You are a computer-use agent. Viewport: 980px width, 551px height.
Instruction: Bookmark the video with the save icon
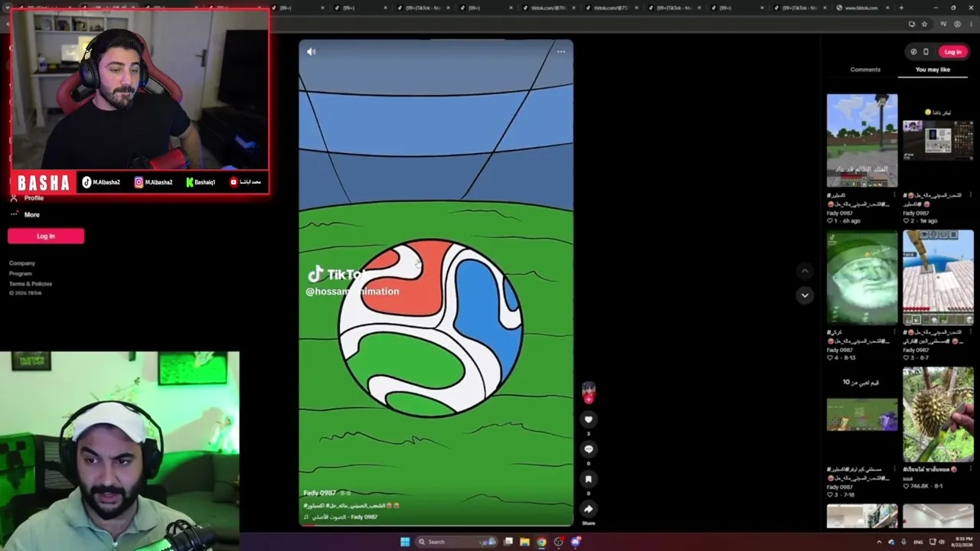[588, 479]
